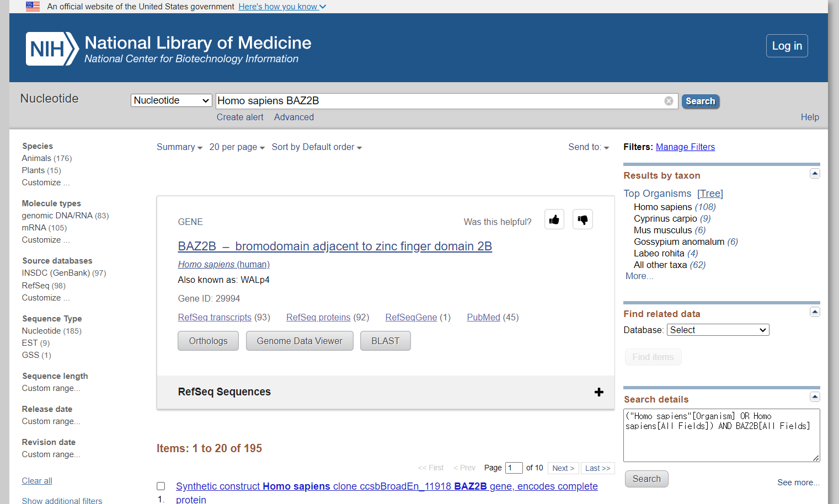This screenshot has width=839, height=504.
Task: Click Log in button
Action: tap(787, 46)
